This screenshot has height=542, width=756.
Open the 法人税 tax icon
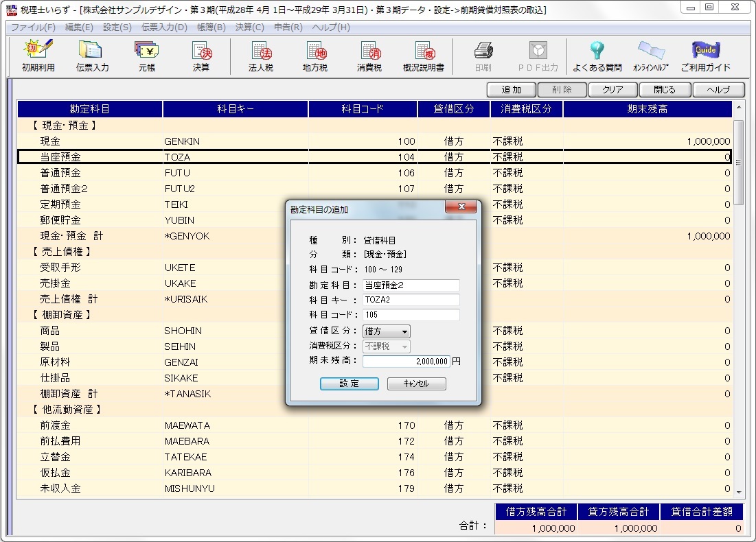(x=261, y=56)
